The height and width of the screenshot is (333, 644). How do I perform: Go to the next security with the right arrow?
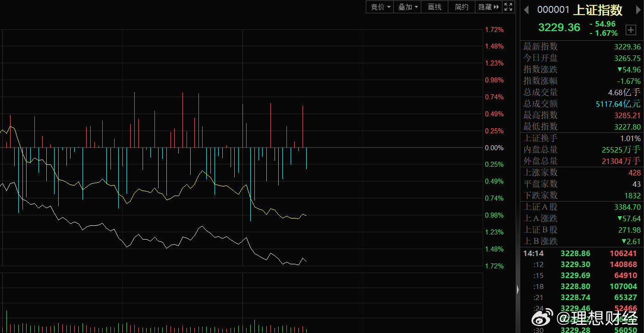[638, 10]
